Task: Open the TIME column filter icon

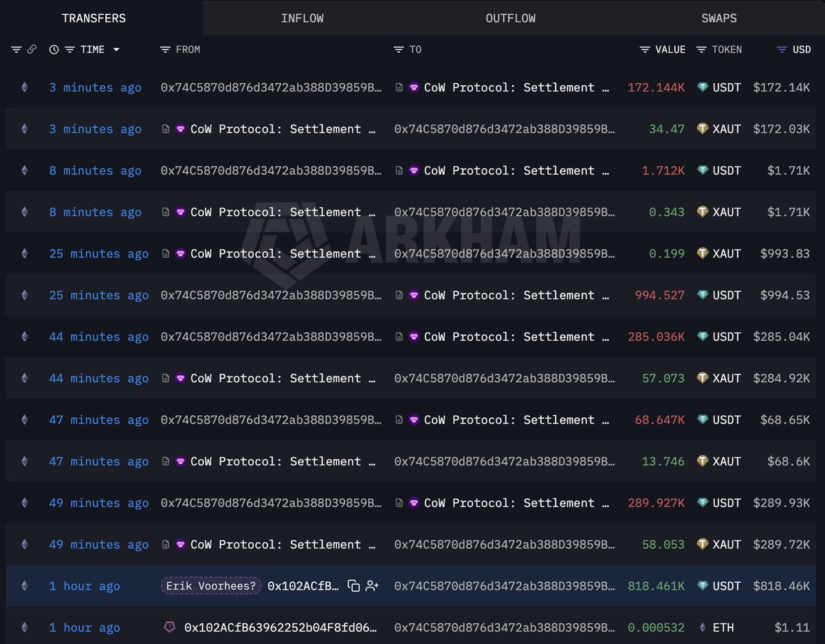Action: click(x=69, y=49)
